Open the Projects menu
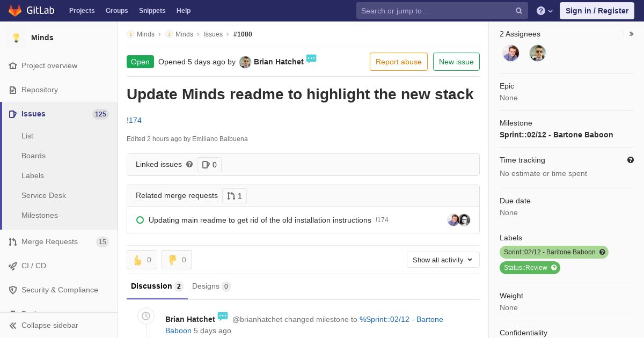The height and width of the screenshot is (338, 644). tap(82, 11)
